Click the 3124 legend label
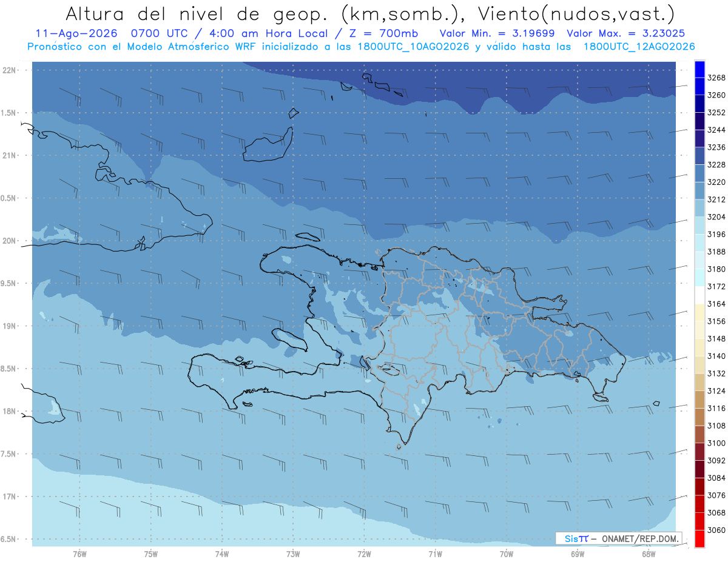Image resolution: width=728 pixels, height=562 pixels. 716,391
